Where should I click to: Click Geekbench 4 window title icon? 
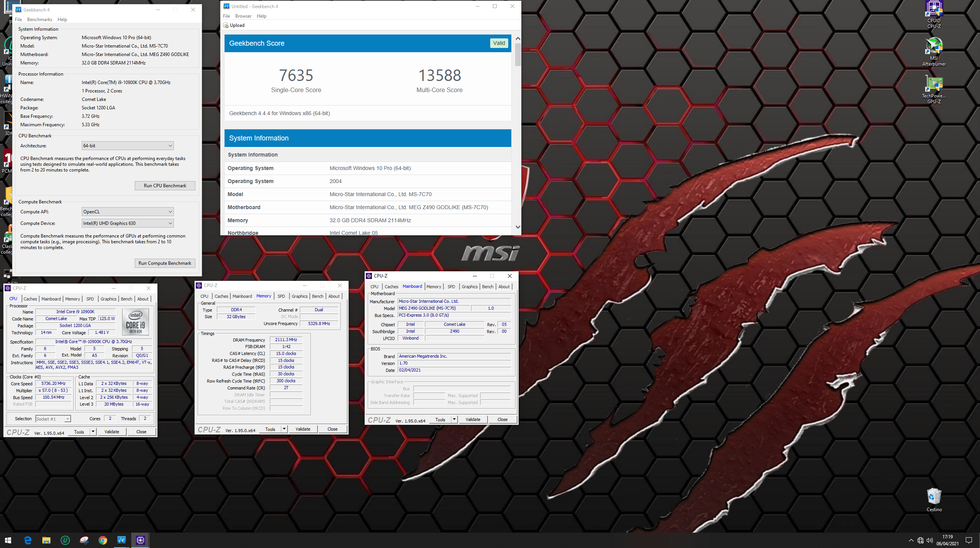pyautogui.click(x=18, y=10)
